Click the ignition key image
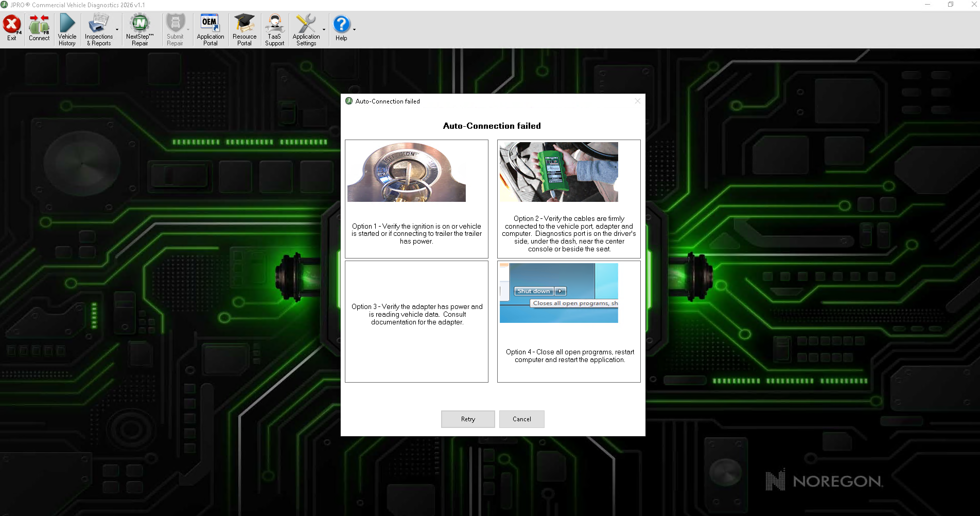 (x=407, y=172)
